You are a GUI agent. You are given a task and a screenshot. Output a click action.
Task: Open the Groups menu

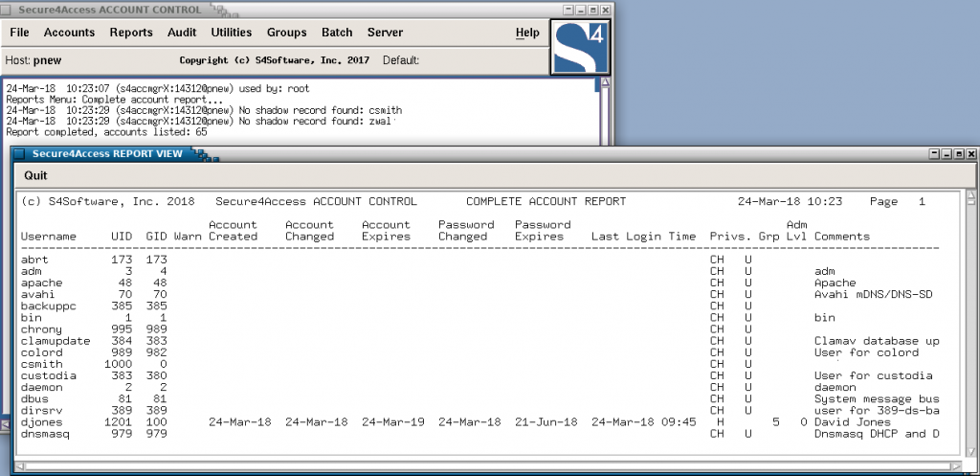pos(287,33)
